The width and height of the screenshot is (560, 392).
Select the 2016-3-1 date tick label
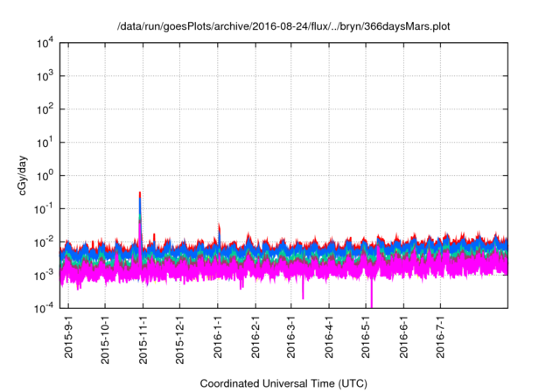click(x=291, y=337)
